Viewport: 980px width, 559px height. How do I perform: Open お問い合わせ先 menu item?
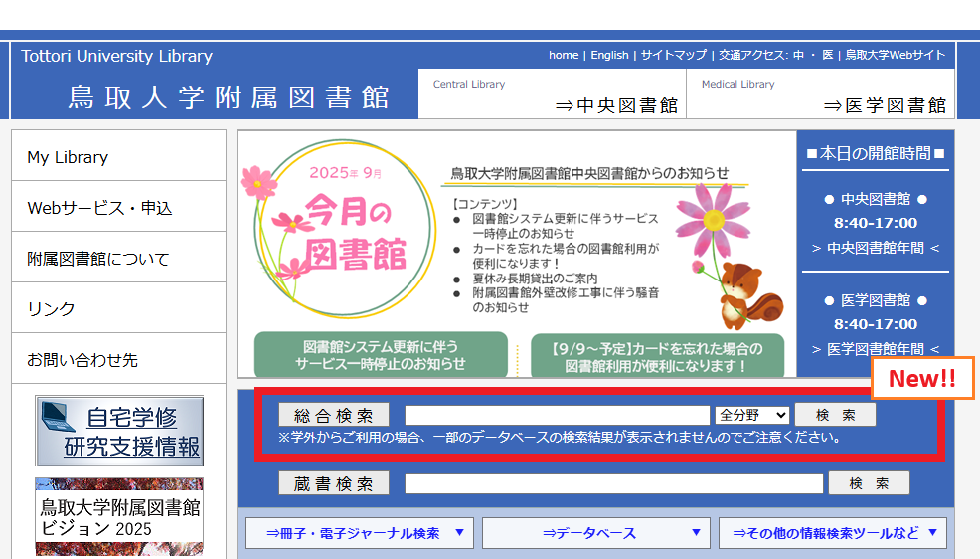[118, 359]
